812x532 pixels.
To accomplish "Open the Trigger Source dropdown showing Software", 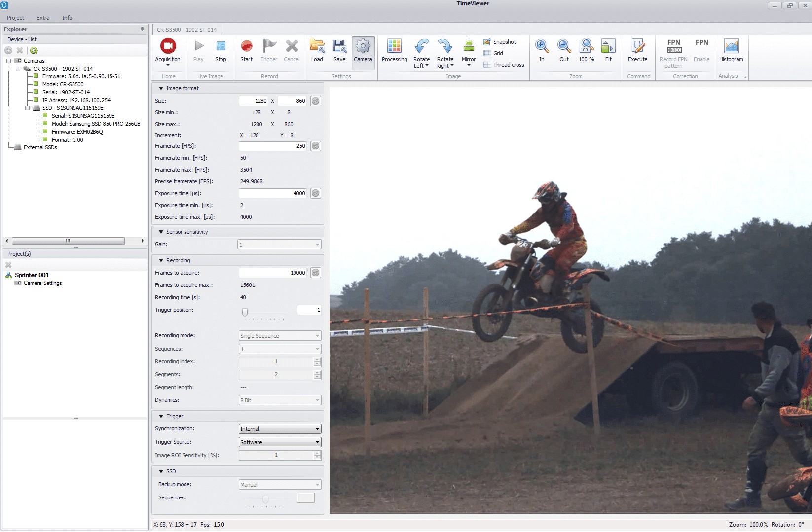I will (x=280, y=442).
